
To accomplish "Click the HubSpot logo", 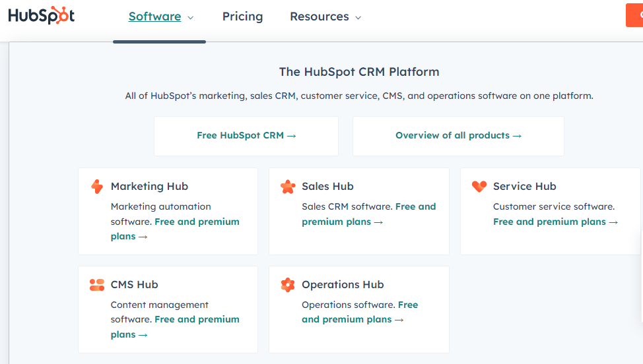I will (x=42, y=16).
